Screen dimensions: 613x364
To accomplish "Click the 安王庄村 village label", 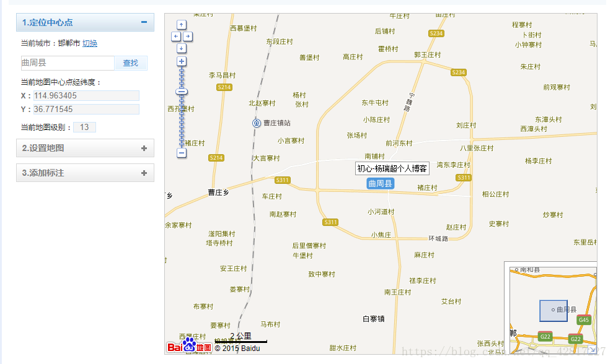I will point(234,268).
